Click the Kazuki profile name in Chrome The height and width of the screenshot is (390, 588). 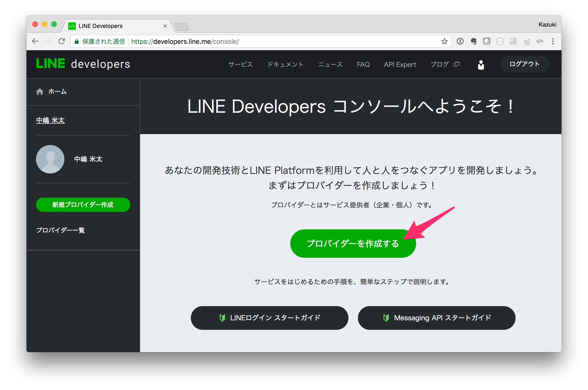click(x=547, y=25)
